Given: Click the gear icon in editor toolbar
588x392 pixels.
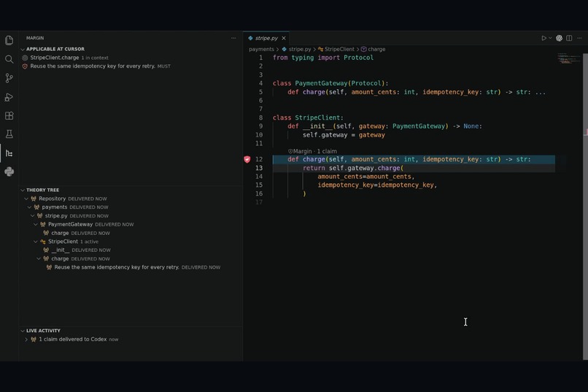Looking at the screenshot, I should [x=559, y=38].
